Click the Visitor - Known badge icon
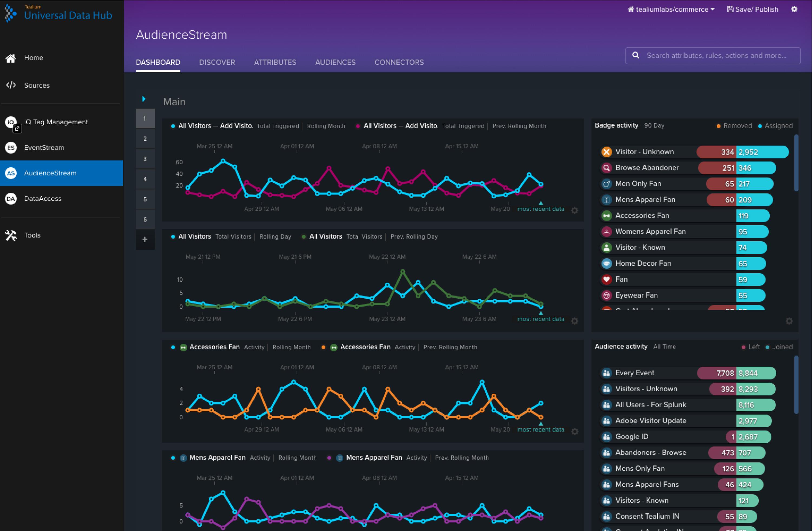 point(606,247)
